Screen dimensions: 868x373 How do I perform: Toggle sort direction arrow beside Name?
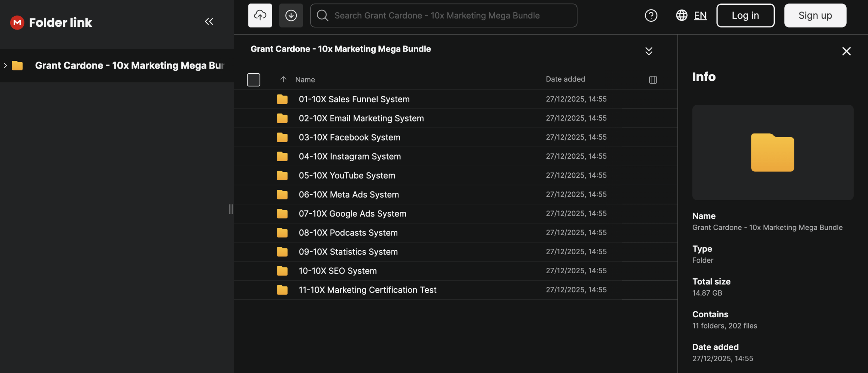coord(283,79)
